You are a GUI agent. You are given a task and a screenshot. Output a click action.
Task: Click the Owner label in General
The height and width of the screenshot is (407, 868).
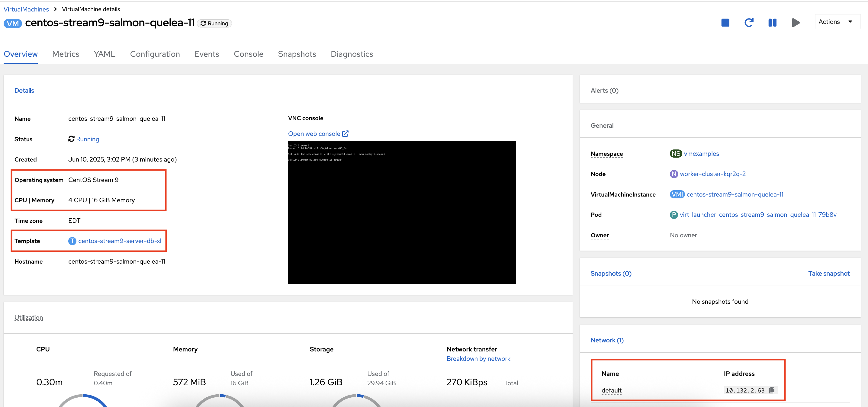600,235
